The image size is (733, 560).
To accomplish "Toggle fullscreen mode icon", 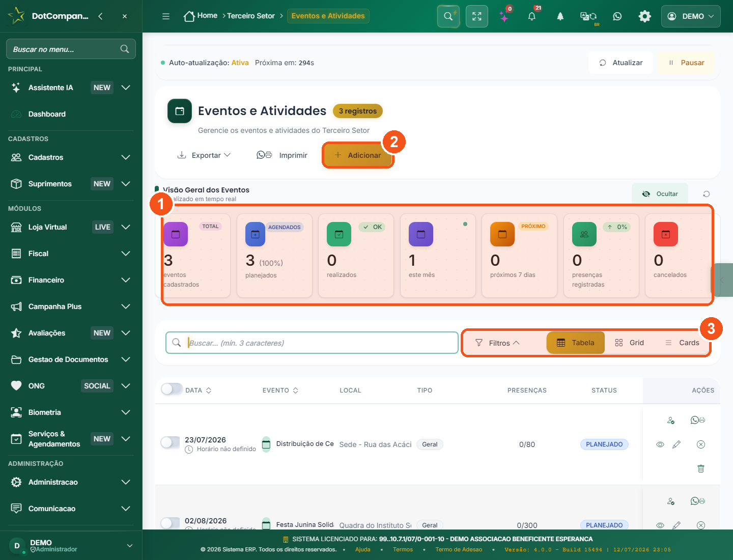I will pyautogui.click(x=477, y=16).
